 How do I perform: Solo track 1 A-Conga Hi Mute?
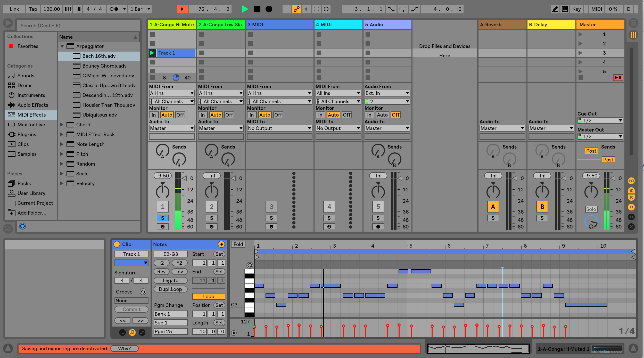coord(162,218)
